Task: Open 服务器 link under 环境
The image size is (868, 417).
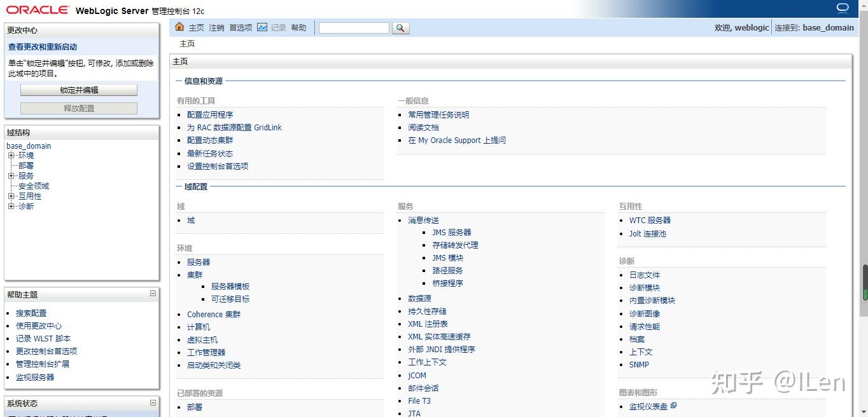Action: tap(199, 262)
